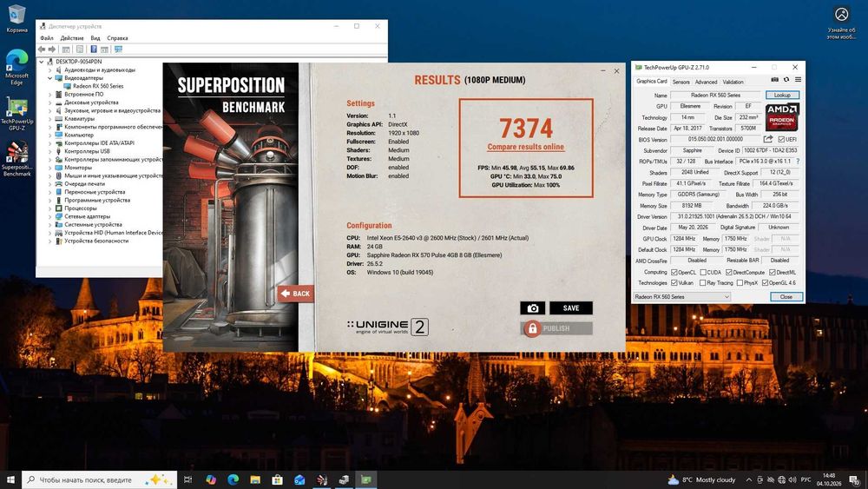Toggle UEFI checkbox in GPU-Z
The height and width of the screenshot is (489, 868).
click(x=781, y=140)
